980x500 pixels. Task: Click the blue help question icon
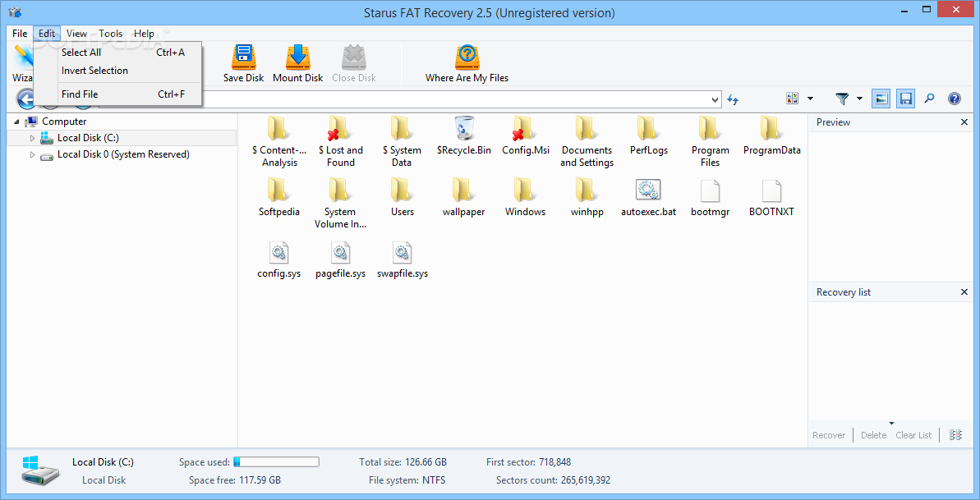pyautogui.click(x=955, y=99)
